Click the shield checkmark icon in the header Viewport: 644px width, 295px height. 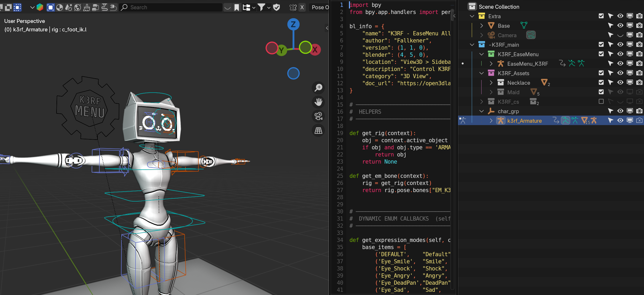pos(277,7)
